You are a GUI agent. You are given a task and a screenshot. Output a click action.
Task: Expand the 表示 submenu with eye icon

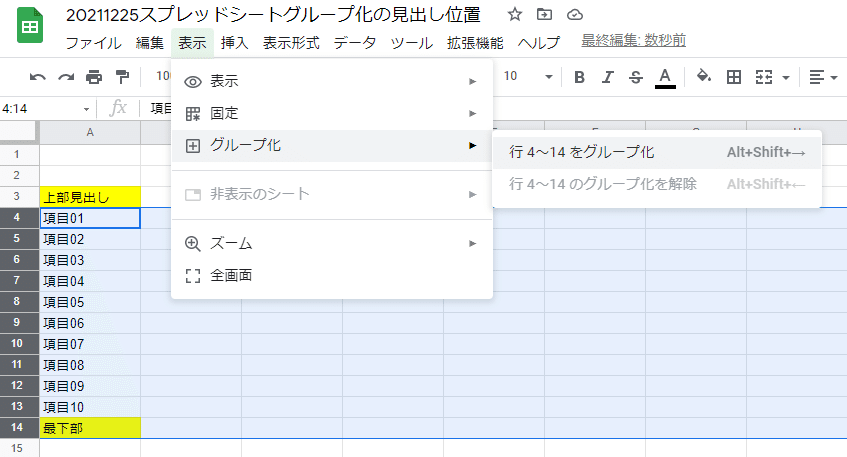(332, 82)
